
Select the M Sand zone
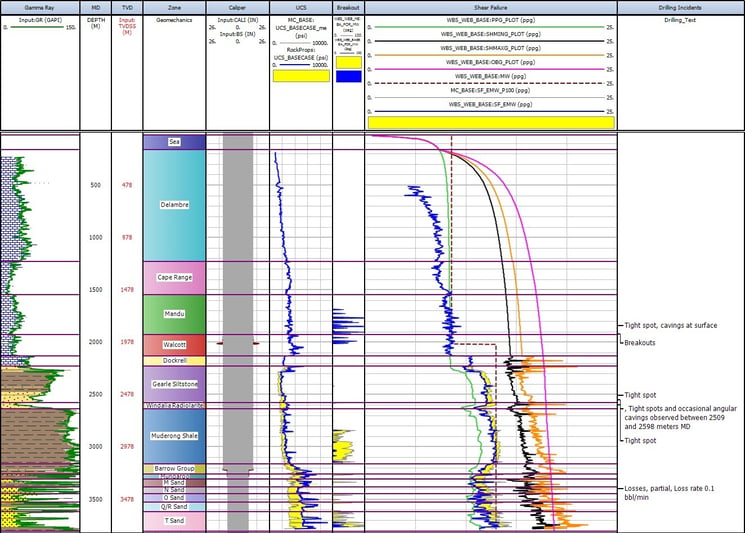174,483
